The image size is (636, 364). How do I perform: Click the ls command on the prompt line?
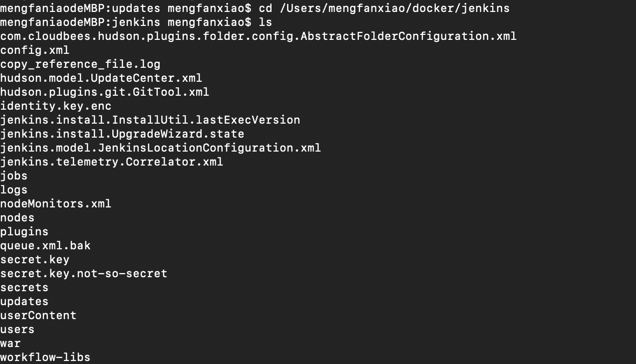coord(265,22)
